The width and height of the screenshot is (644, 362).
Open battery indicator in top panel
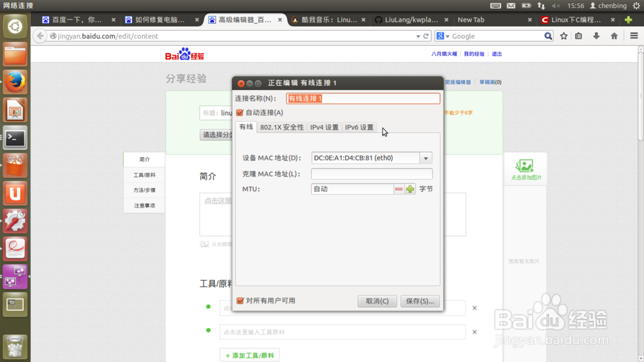pos(526,6)
